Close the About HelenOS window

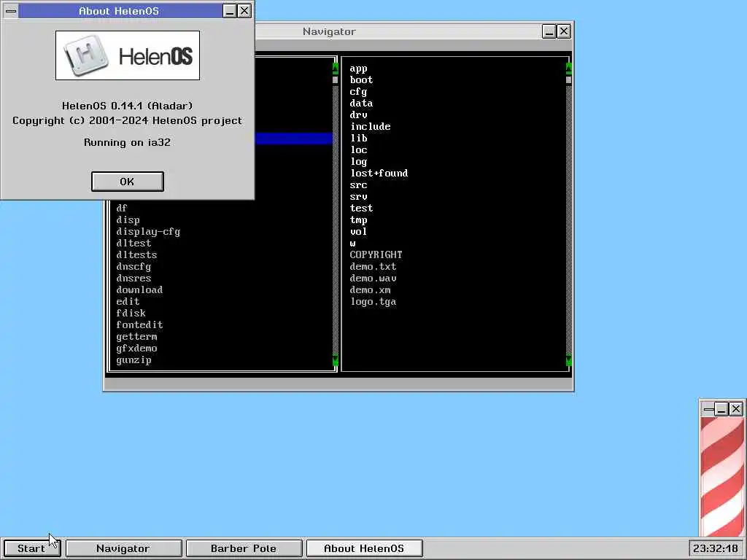click(x=244, y=10)
